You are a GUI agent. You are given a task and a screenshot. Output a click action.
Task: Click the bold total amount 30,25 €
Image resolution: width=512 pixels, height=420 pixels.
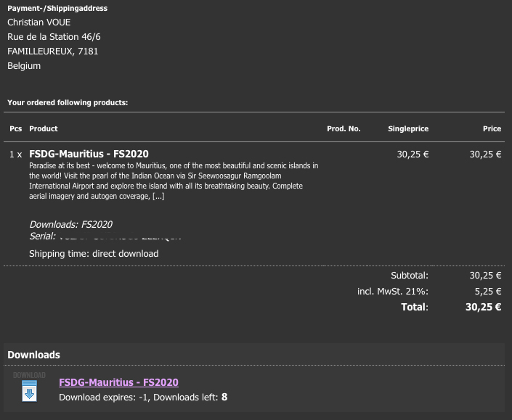[x=483, y=307]
